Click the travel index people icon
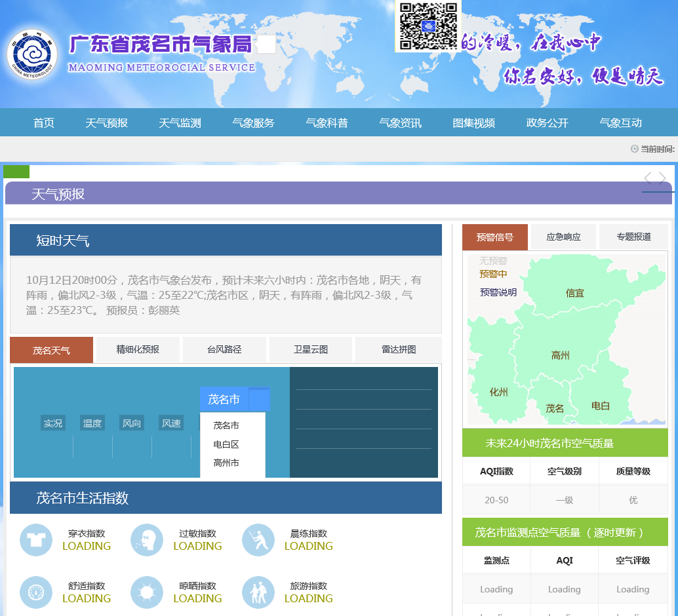 pos(258,592)
